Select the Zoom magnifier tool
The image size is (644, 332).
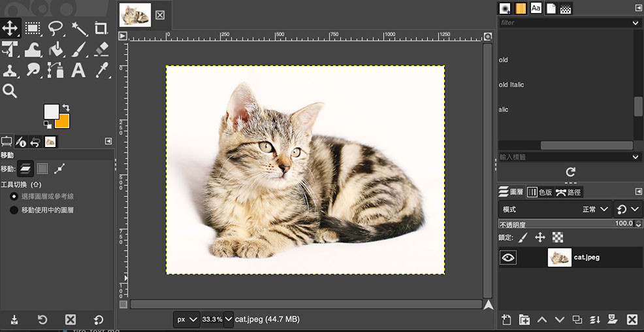[x=9, y=91]
